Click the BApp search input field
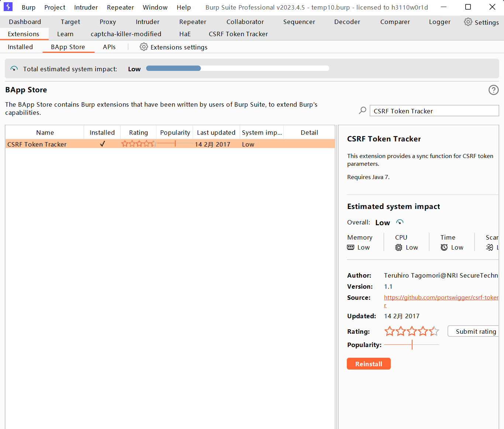Image resolution: width=504 pixels, height=429 pixels. tap(434, 111)
